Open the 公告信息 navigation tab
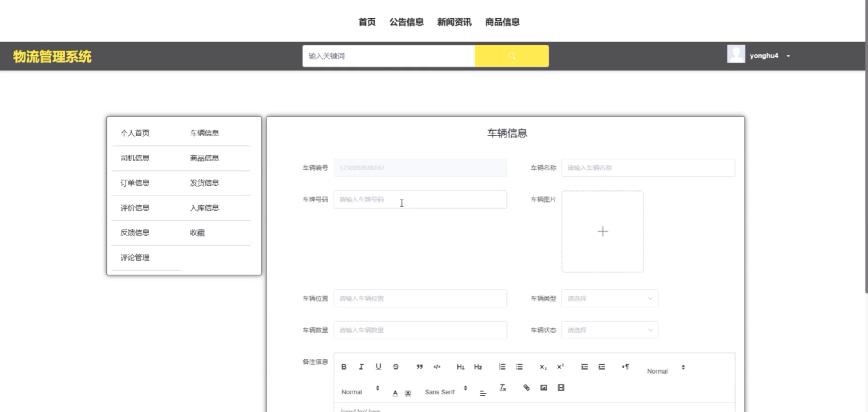Screen dimensions: 868x412 coord(406,22)
